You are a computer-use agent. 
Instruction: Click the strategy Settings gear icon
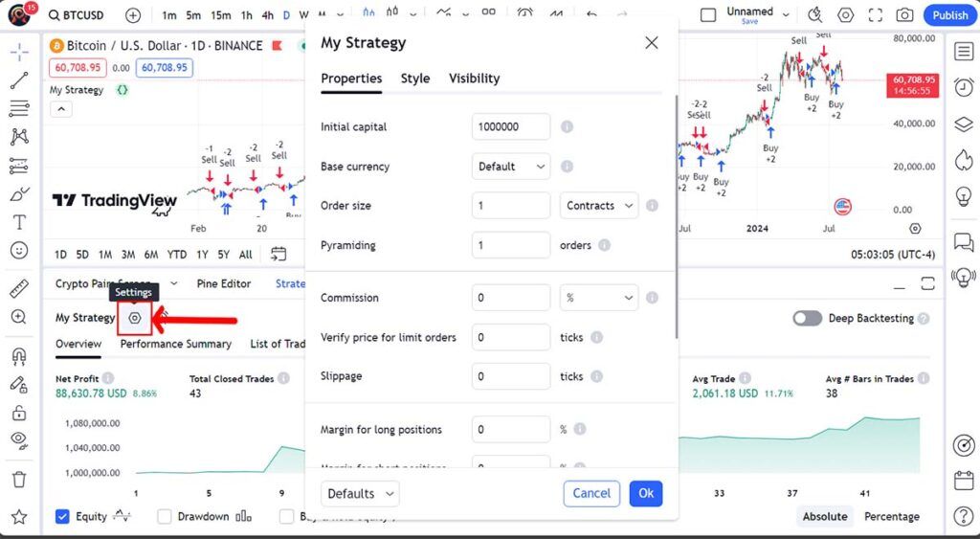tap(135, 318)
